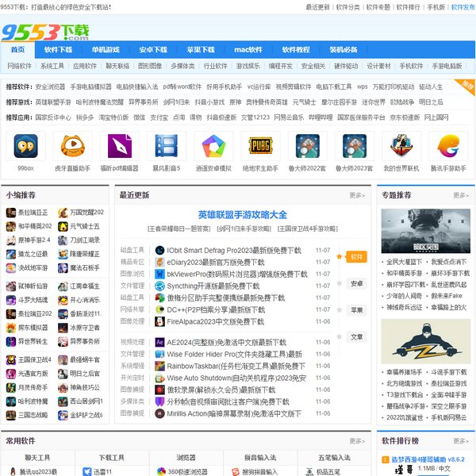Open the 福昕pdf编辑器 purple icon
The width and height of the screenshot is (476, 476).
[x=119, y=147]
